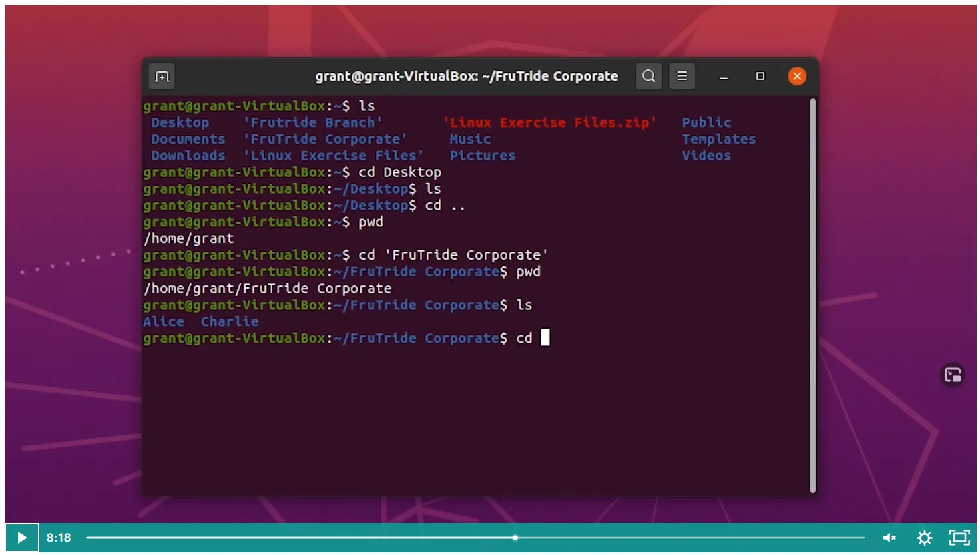Click 'Public' directory name
980x555 pixels.
tap(706, 122)
